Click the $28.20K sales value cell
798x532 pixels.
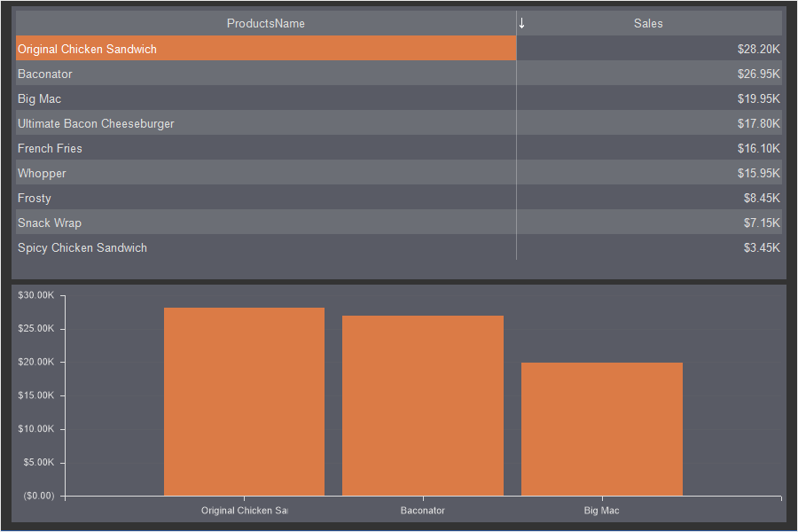758,49
